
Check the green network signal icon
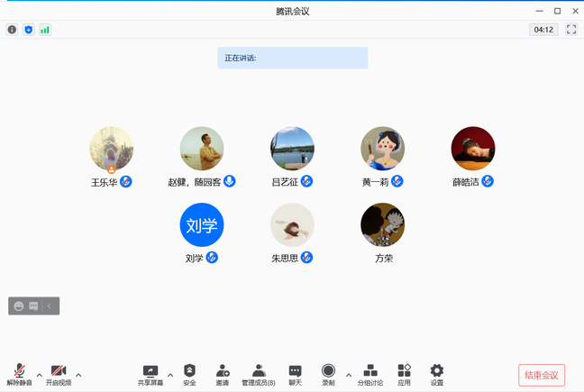(x=44, y=30)
